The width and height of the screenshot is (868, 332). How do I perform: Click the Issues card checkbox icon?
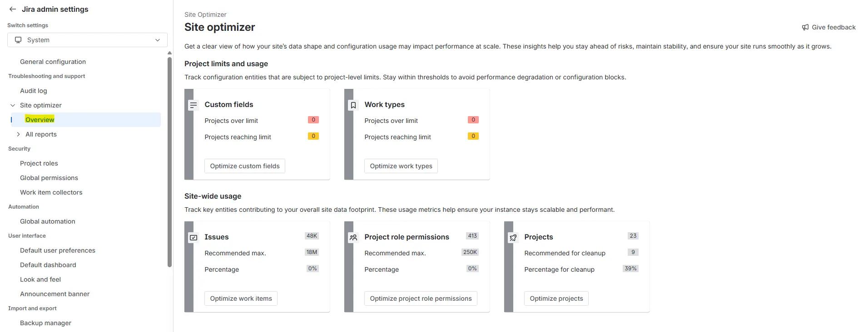[193, 237]
